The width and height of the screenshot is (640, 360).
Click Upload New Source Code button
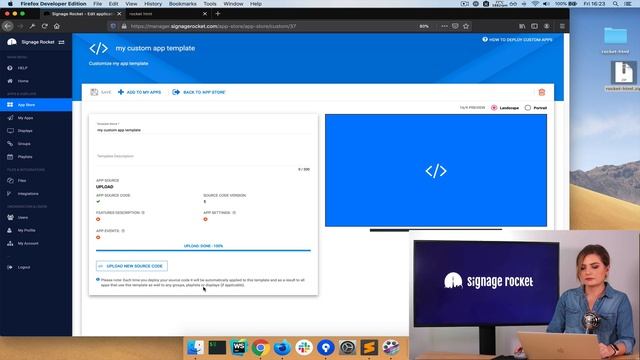coord(131,266)
